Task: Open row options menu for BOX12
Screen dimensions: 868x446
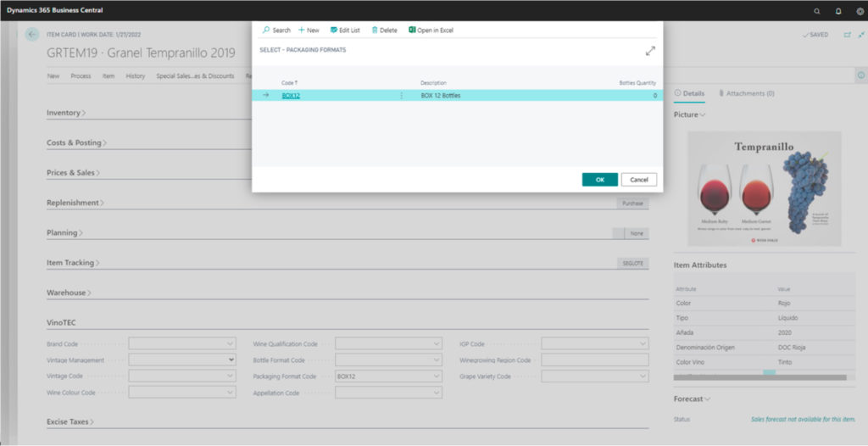Action: (x=401, y=95)
